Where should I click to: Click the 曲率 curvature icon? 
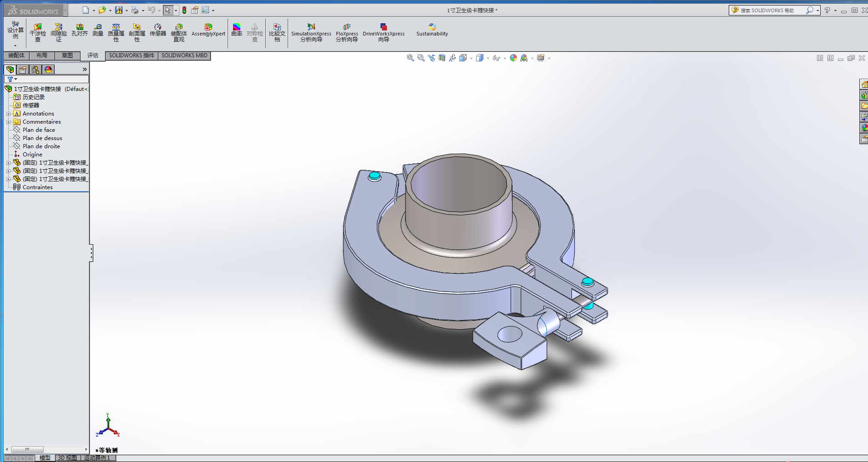pyautogui.click(x=237, y=30)
